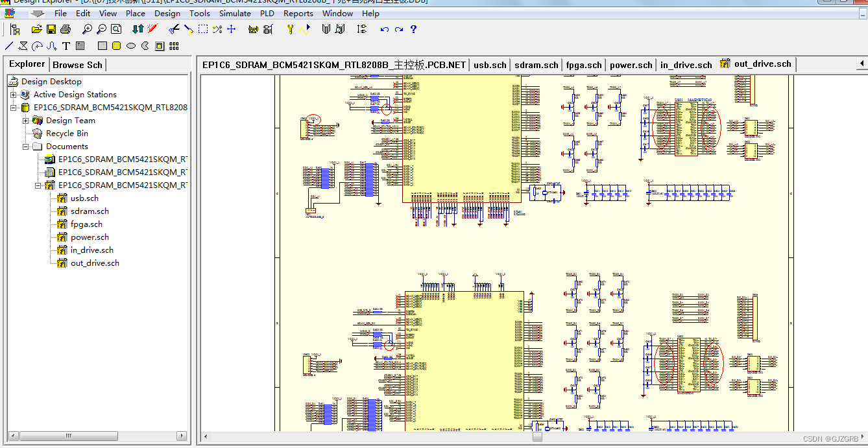868x448 pixels.
Task: Switch to the Browse Sch tab
Action: [77, 64]
